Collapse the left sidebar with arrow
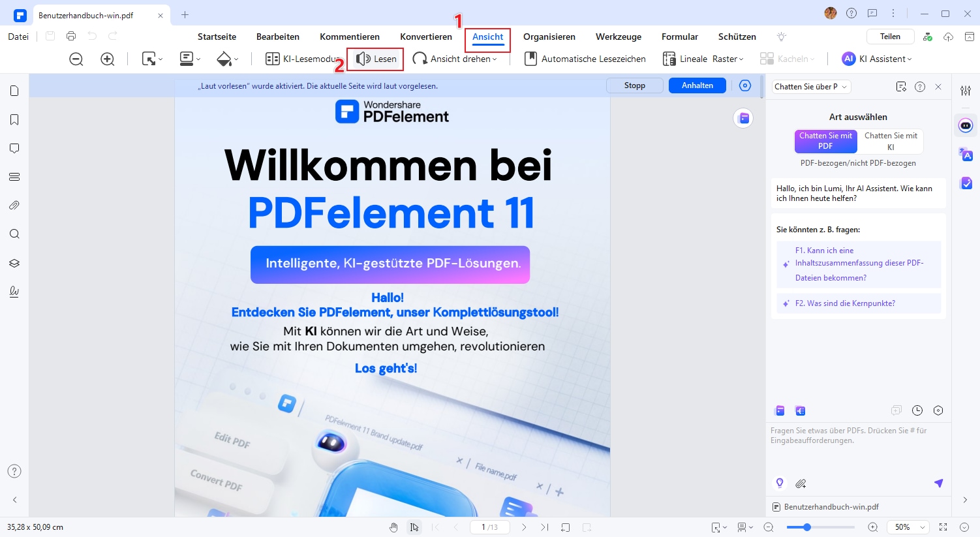This screenshot has width=980, height=537. pos(14,500)
